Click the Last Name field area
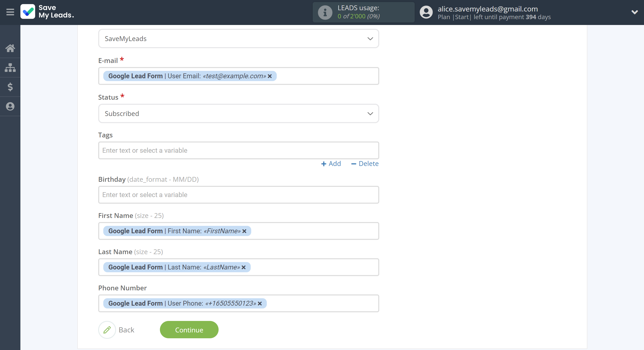644x350 pixels. click(x=238, y=267)
